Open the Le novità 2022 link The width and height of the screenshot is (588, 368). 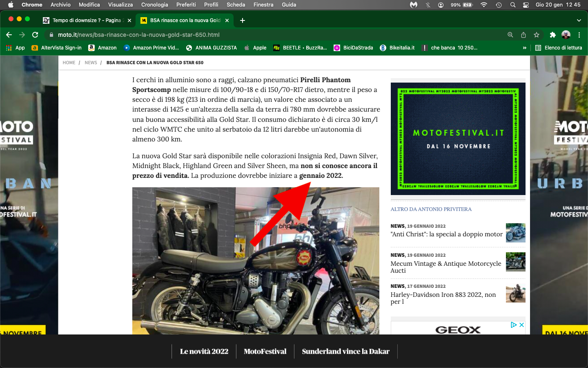(204, 351)
